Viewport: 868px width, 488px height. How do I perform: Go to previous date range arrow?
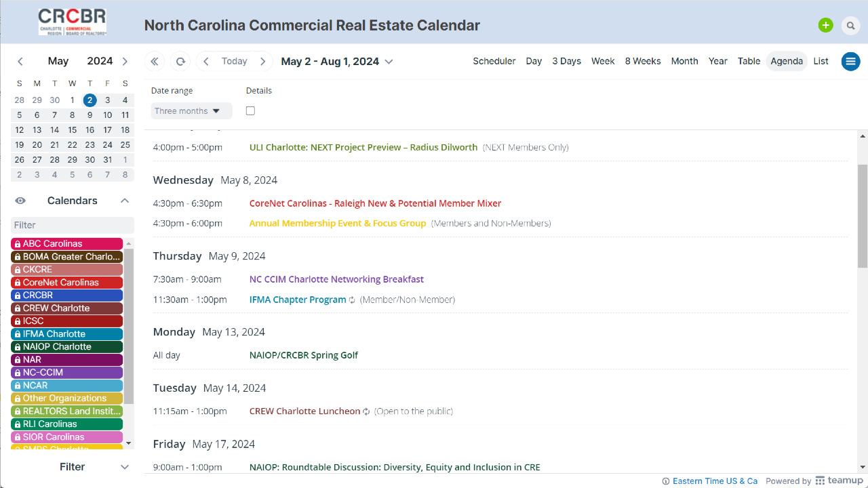(206, 61)
